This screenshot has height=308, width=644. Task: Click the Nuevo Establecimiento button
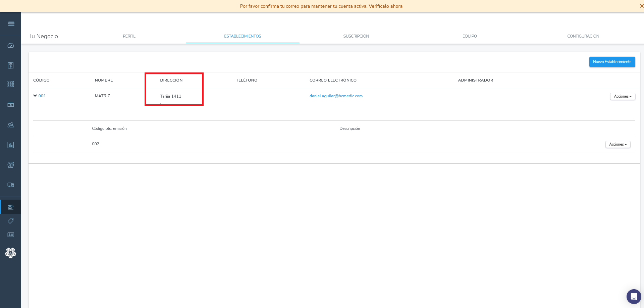tap(612, 62)
